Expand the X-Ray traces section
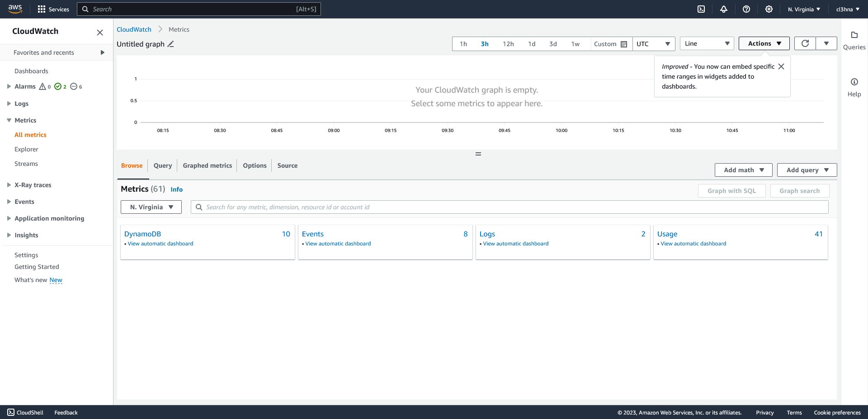Screen dimensions: 868x419 point(9,185)
